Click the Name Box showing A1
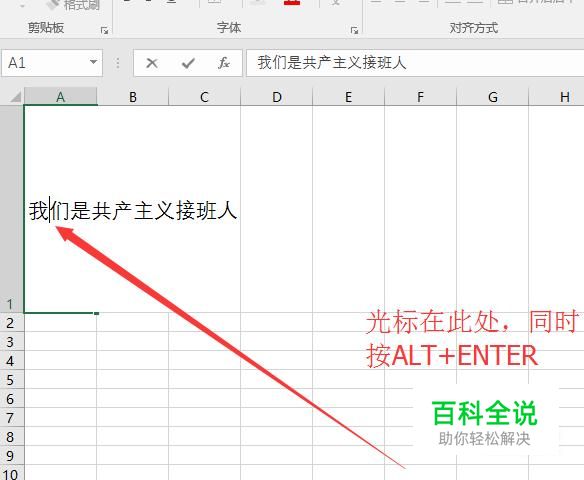 point(52,63)
